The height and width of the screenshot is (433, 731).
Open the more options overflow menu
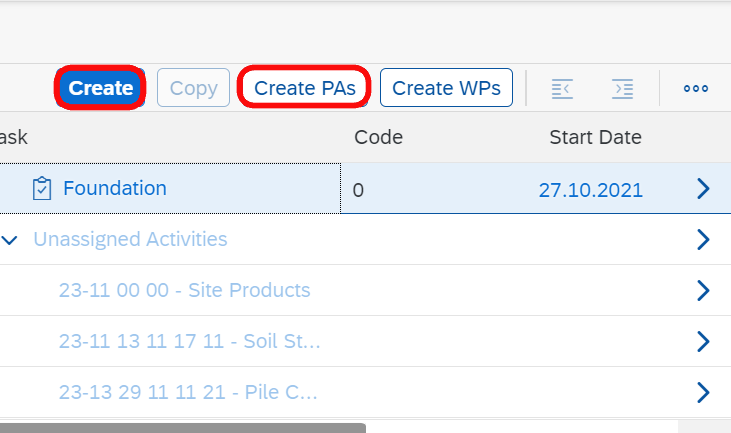tap(696, 89)
